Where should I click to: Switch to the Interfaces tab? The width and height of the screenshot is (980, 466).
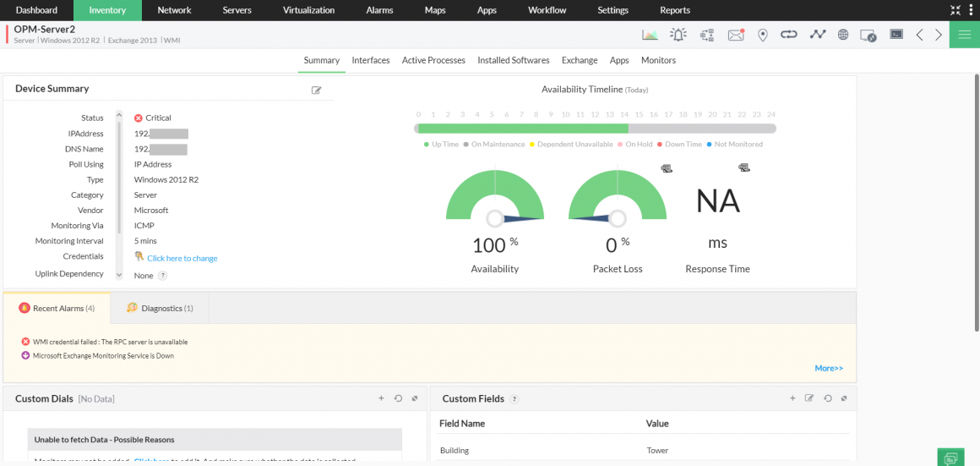pyautogui.click(x=371, y=61)
